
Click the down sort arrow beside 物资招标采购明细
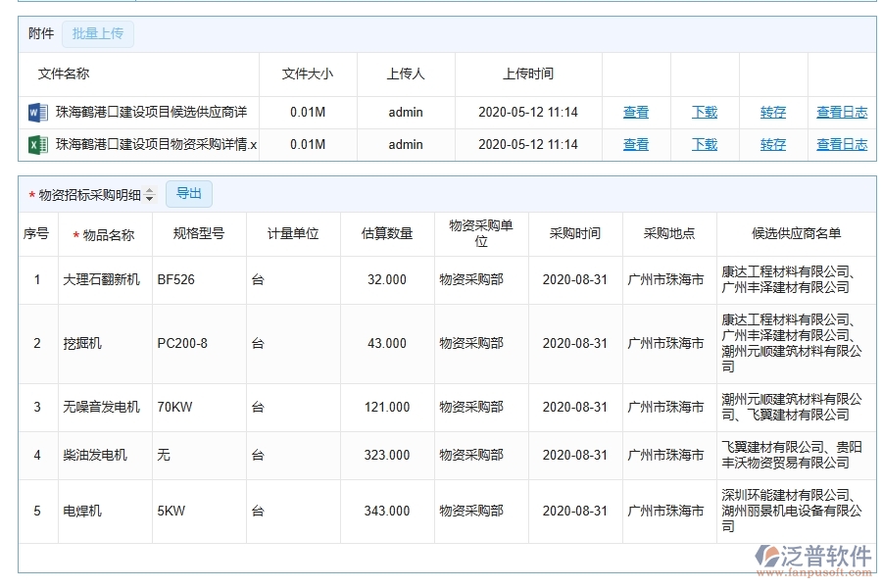(147, 198)
